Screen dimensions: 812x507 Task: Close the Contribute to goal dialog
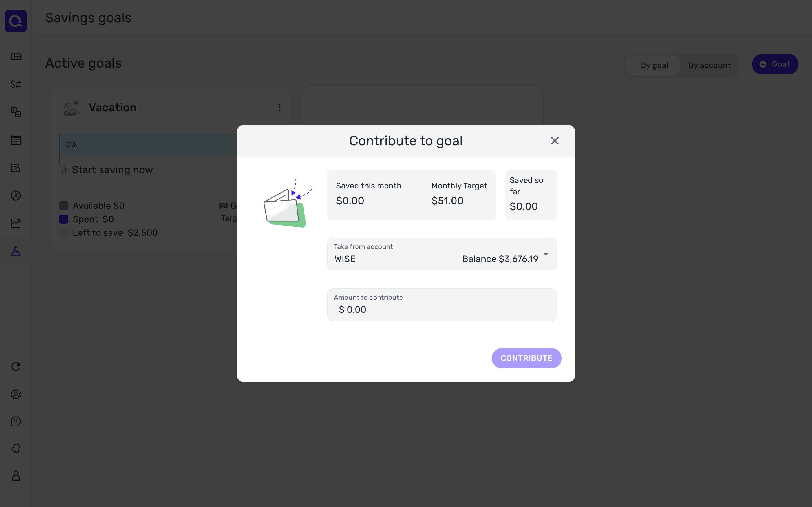point(555,141)
